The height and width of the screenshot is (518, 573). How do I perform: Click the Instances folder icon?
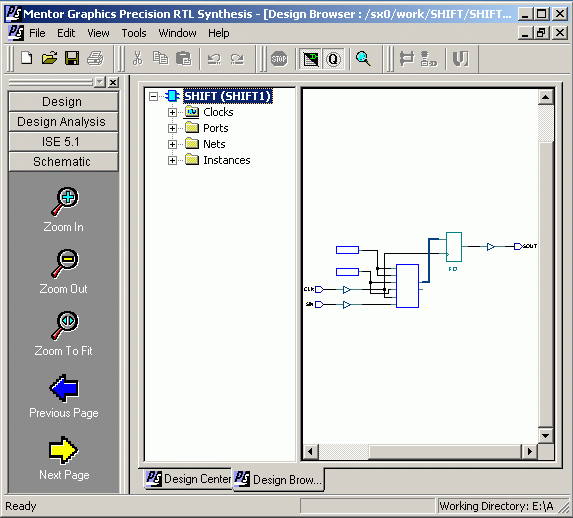pyautogui.click(x=192, y=160)
